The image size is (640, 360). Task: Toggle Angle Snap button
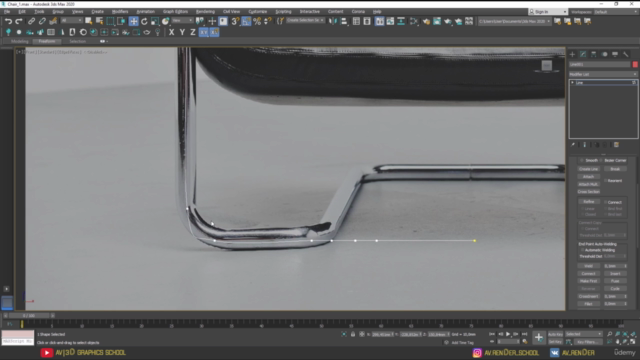point(246,21)
